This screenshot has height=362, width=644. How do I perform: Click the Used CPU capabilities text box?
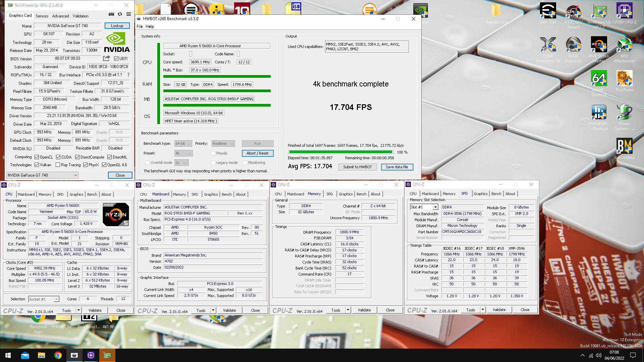tap(367, 47)
